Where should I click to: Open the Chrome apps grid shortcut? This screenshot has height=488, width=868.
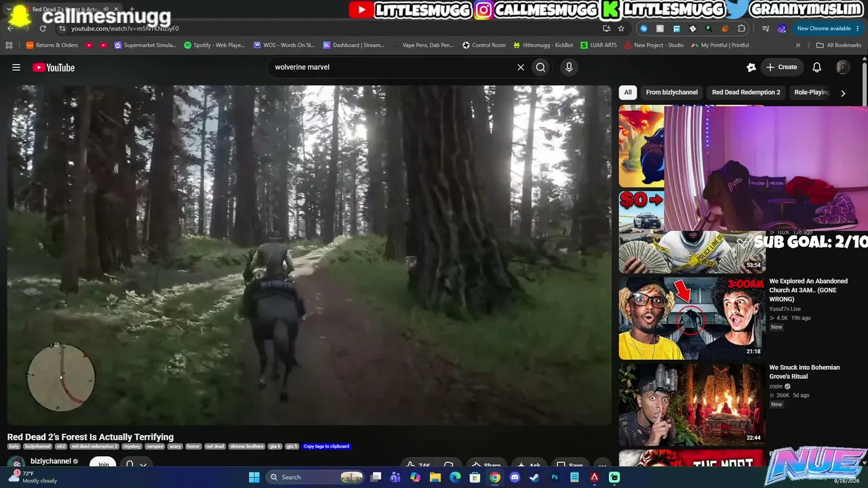tap(9, 45)
